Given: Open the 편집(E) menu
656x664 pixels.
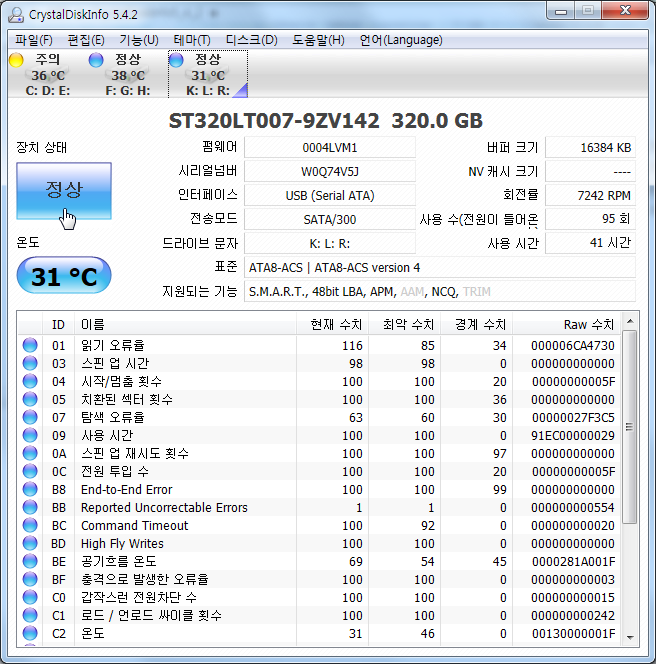Looking at the screenshot, I should click(x=86, y=40).
